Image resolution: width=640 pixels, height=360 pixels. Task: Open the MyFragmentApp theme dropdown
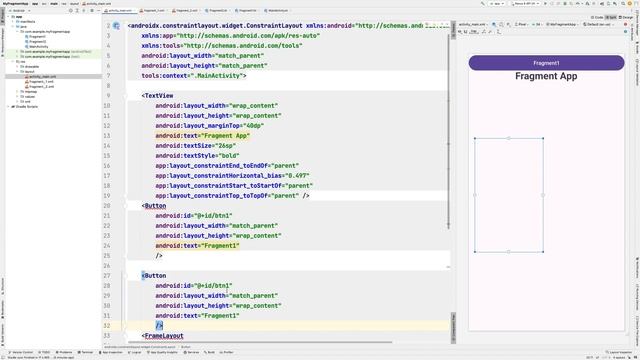(x=562, y=24)
